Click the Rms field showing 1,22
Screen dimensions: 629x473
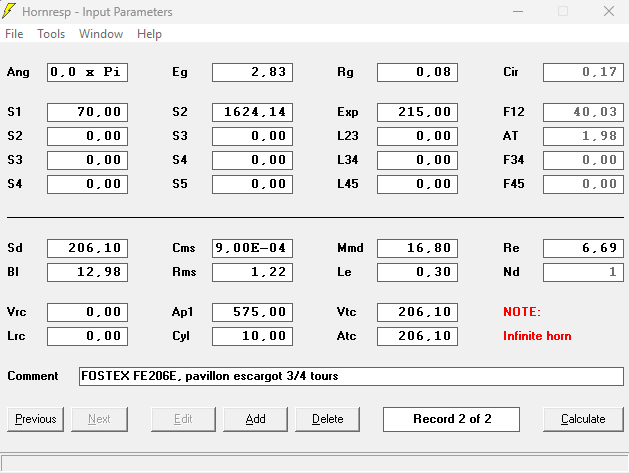(x=252, y=272)
